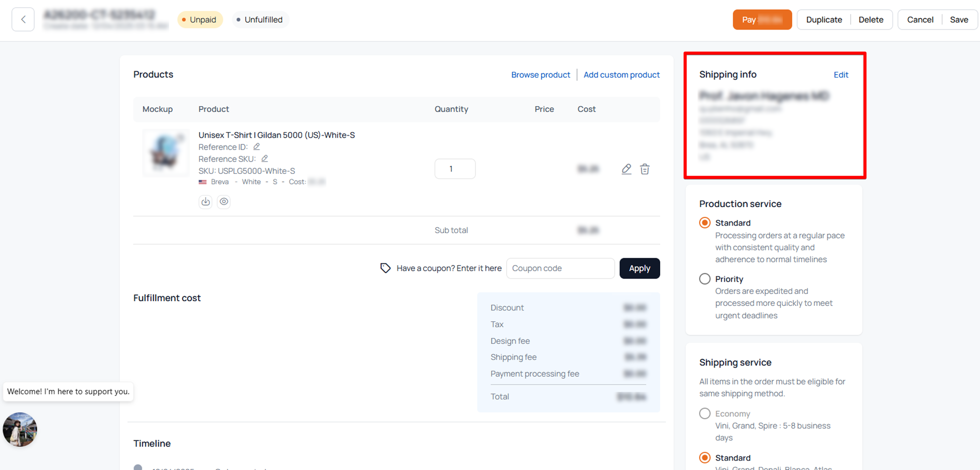Edit the Reference SKU pencil icon
This screenshot has width=980, height=470.
pos(264,159)
